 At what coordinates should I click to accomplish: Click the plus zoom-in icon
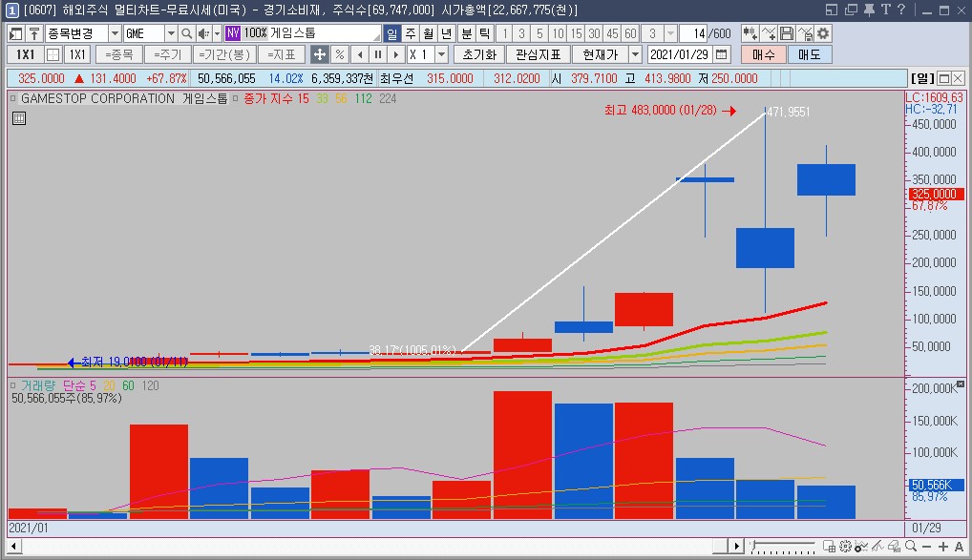tap(942, 547)
